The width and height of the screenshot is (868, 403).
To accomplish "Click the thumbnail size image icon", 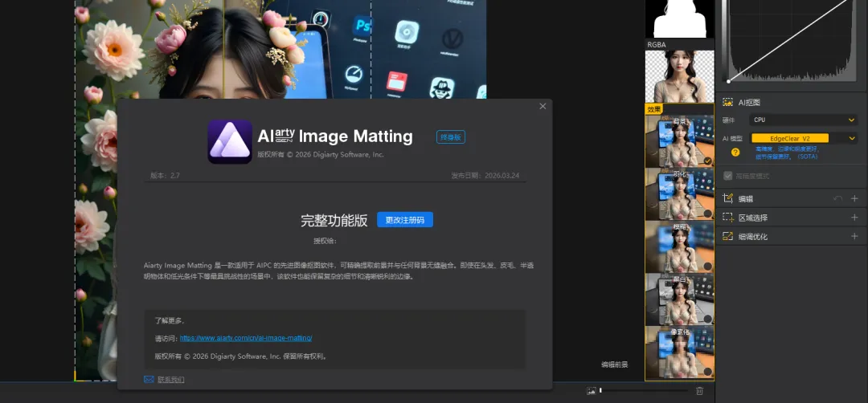I will coord(592,391).
